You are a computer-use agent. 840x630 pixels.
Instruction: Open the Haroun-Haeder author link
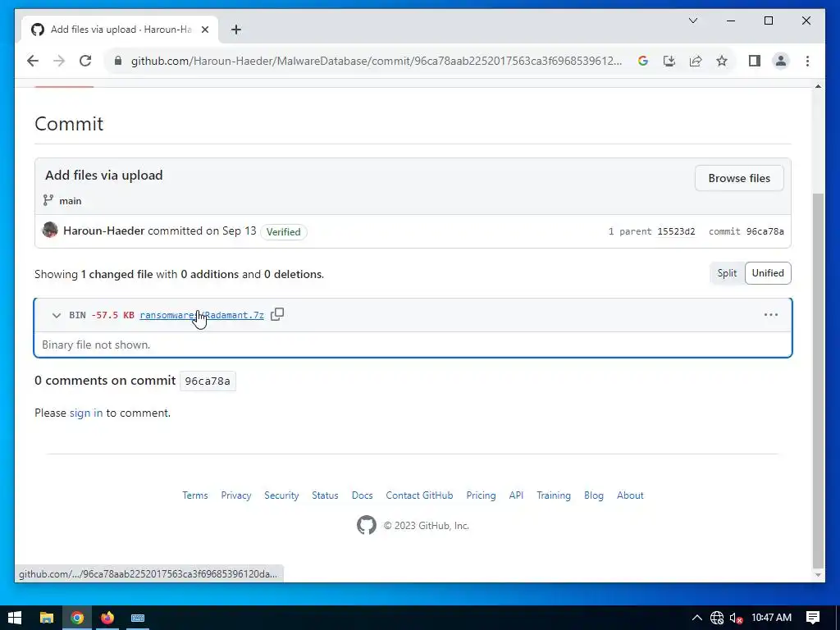tap(104, 231)
